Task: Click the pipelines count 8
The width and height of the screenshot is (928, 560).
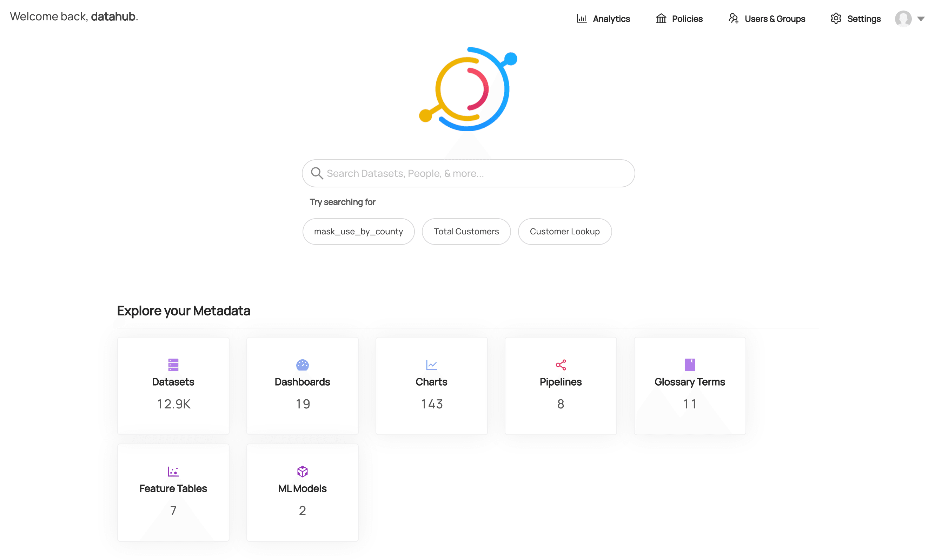Action: coord(561,404)
